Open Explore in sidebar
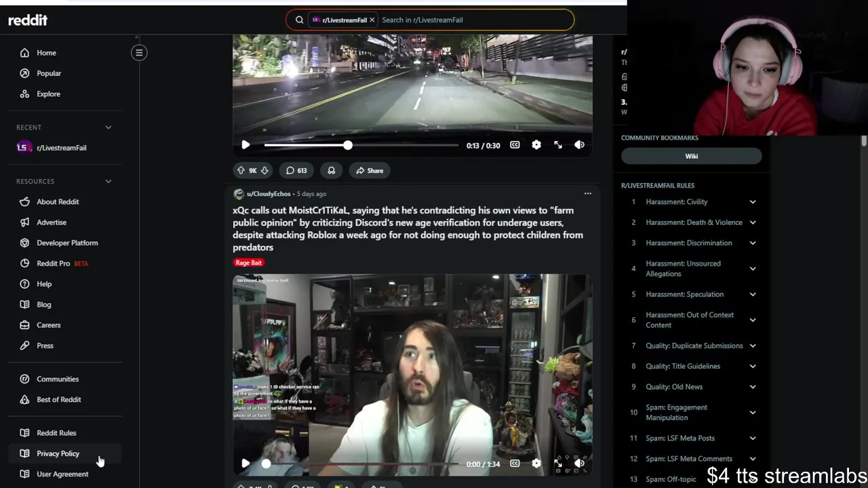Viewport: 868px width, 488px height. click(65, 94)
